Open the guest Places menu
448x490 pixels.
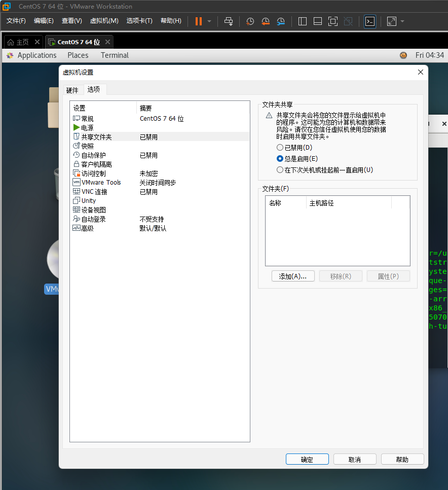point(78,55)
